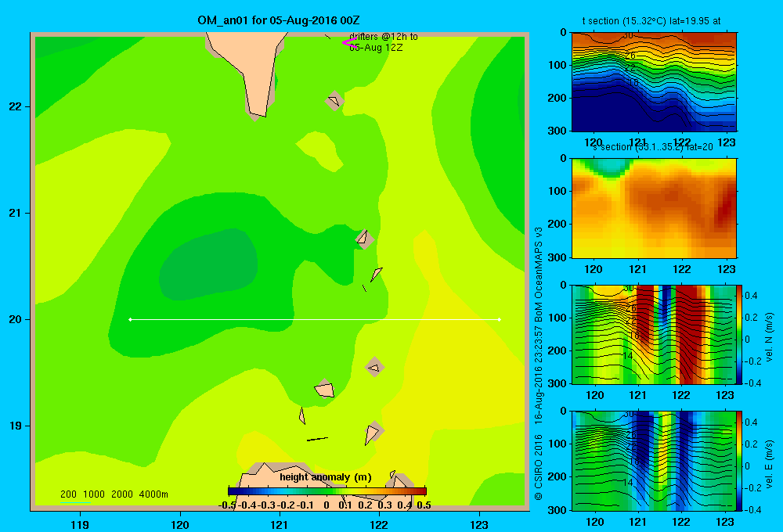
Task: Click the '05-Aug 12Z' drifter date label
Action: point(376,48)
